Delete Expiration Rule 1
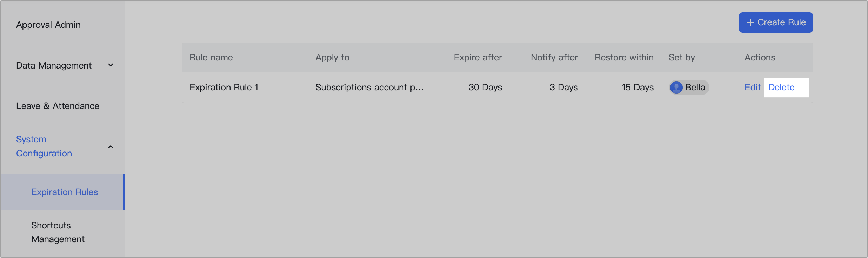868x258 pixels. coord(781,87)
